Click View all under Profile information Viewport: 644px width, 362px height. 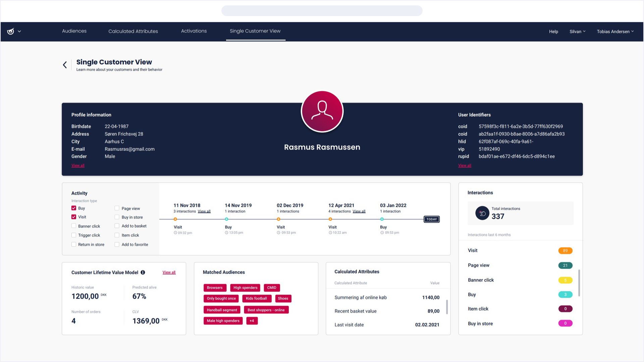coord(77,165)
